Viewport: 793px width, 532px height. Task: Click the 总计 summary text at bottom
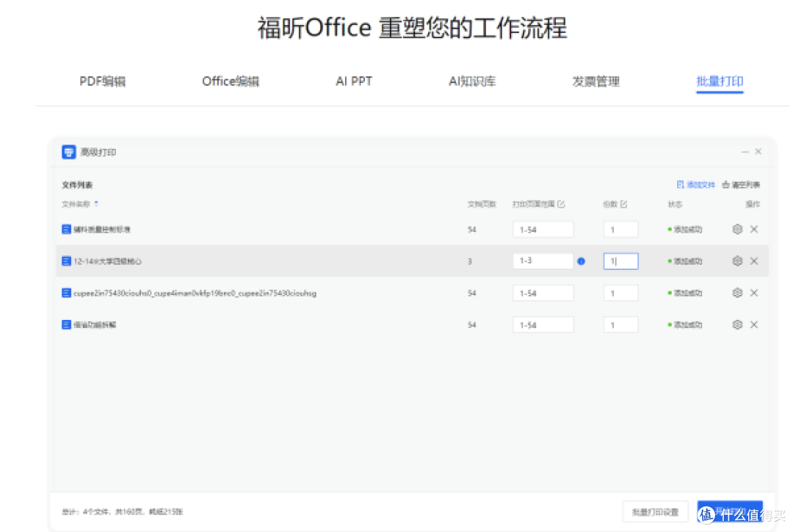(123, 511)
